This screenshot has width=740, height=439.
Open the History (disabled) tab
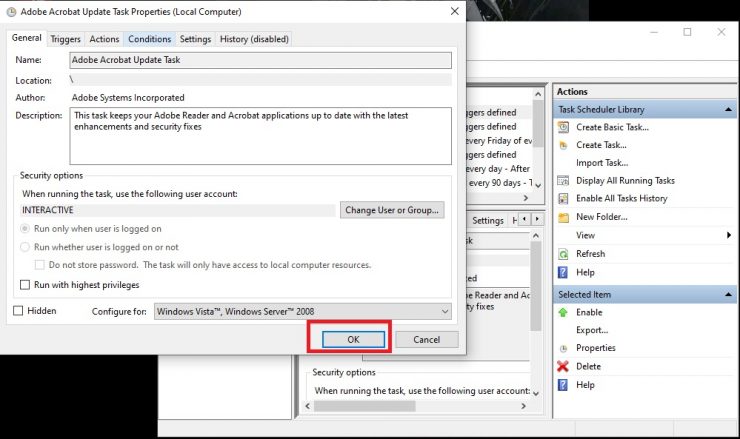click(x=254, y=39)
